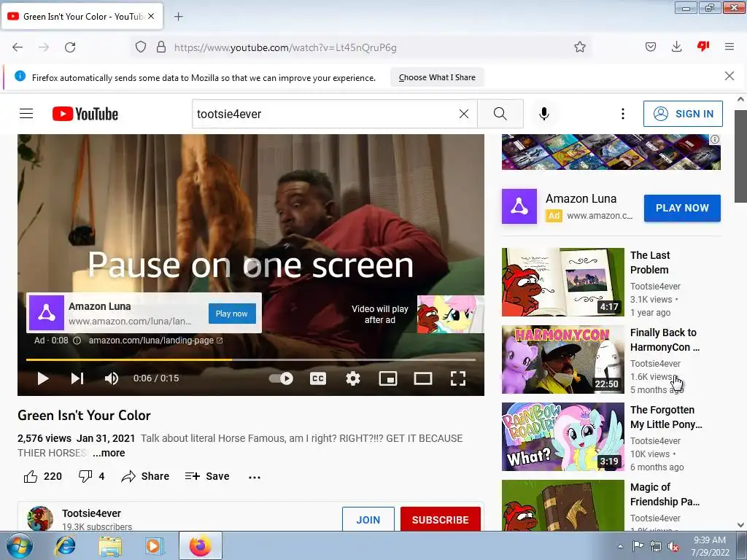
Task: Open player settings gear
Action: 353,378
